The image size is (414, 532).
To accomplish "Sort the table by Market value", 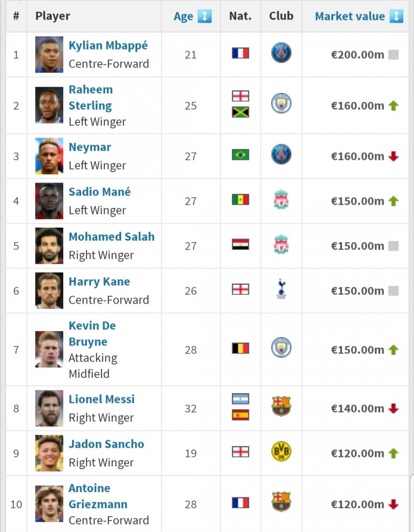I will pos(350,17).
